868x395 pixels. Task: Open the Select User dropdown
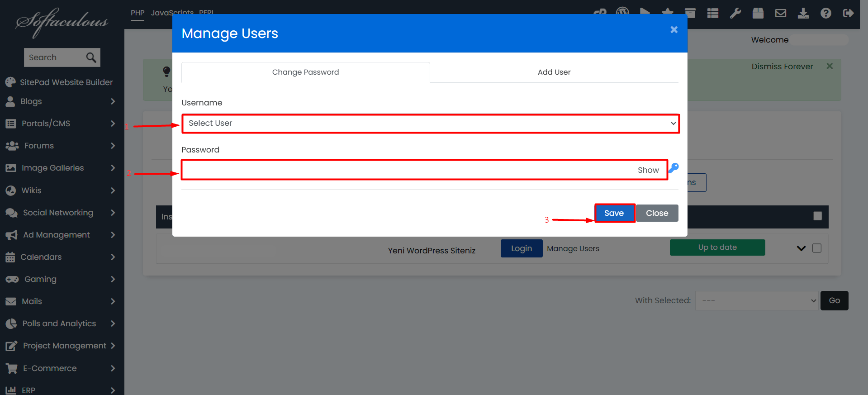click(430, 124)
